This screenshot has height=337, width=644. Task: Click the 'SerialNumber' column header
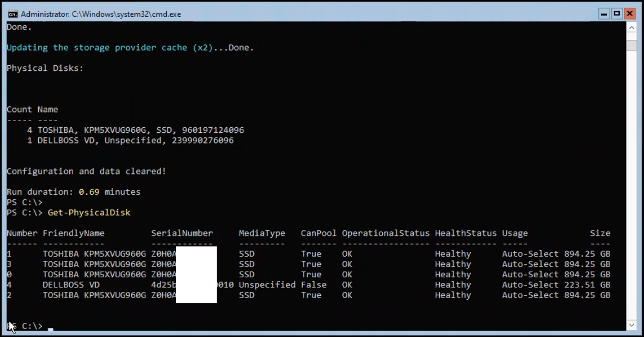[182, 233]
